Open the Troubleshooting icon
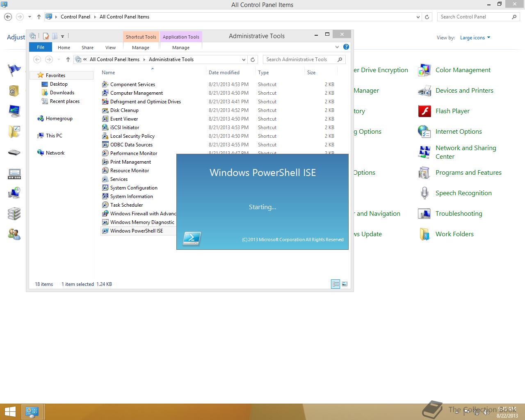Image resolution: width=525 pixels, height=420 pixels. tap(424, 214)
